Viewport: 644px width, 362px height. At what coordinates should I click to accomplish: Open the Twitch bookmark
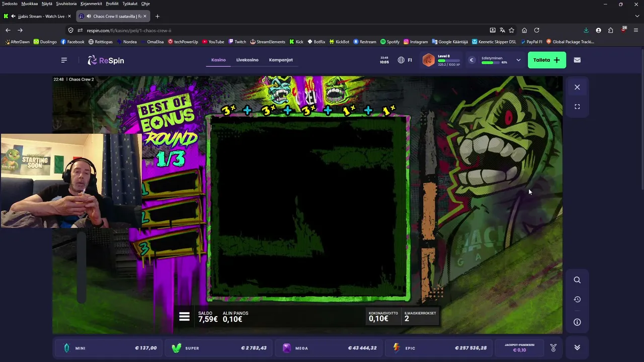237,42
